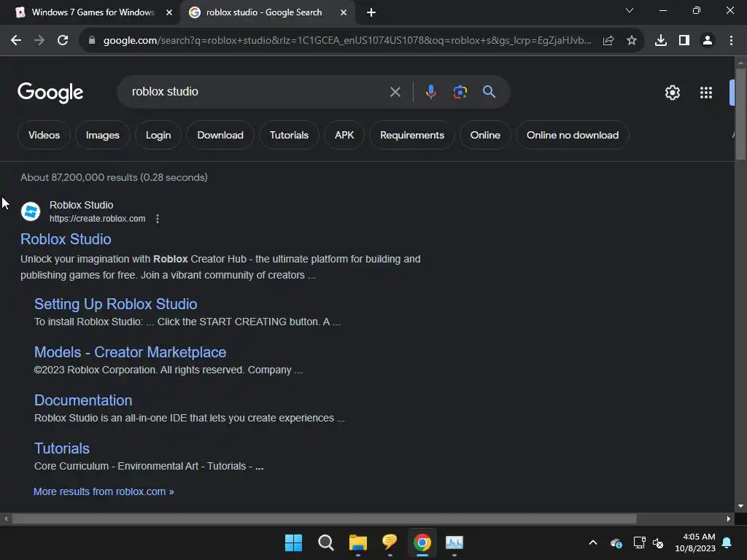This screenshot has width=747, height=560.
Task: Open Setting Up Roblox Studio link
Action: coord(116,304)
